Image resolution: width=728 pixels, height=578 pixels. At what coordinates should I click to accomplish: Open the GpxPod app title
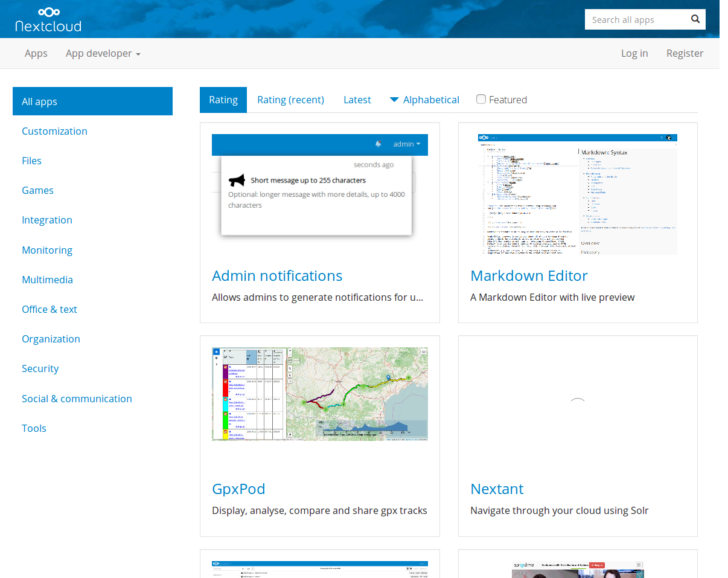click(238, 489)
